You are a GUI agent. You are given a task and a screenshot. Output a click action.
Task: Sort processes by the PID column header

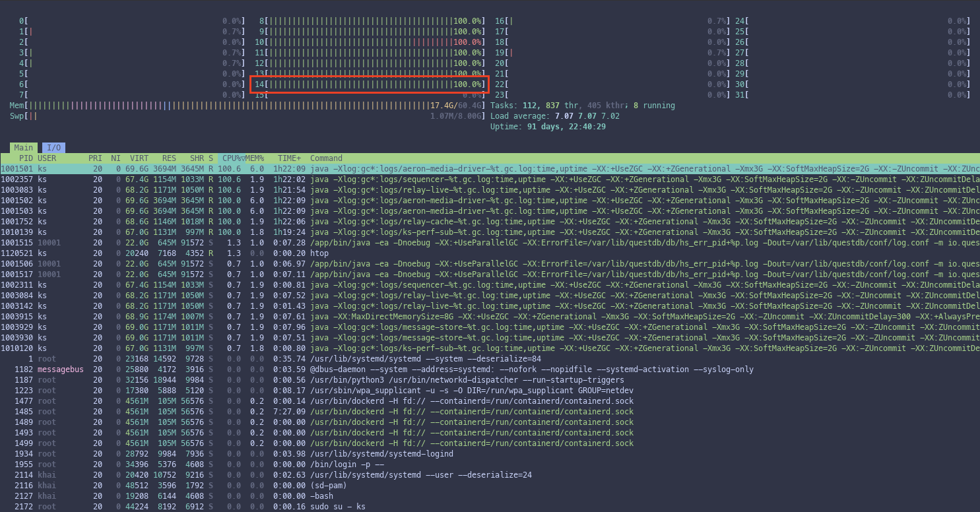(x=26, y=158)
